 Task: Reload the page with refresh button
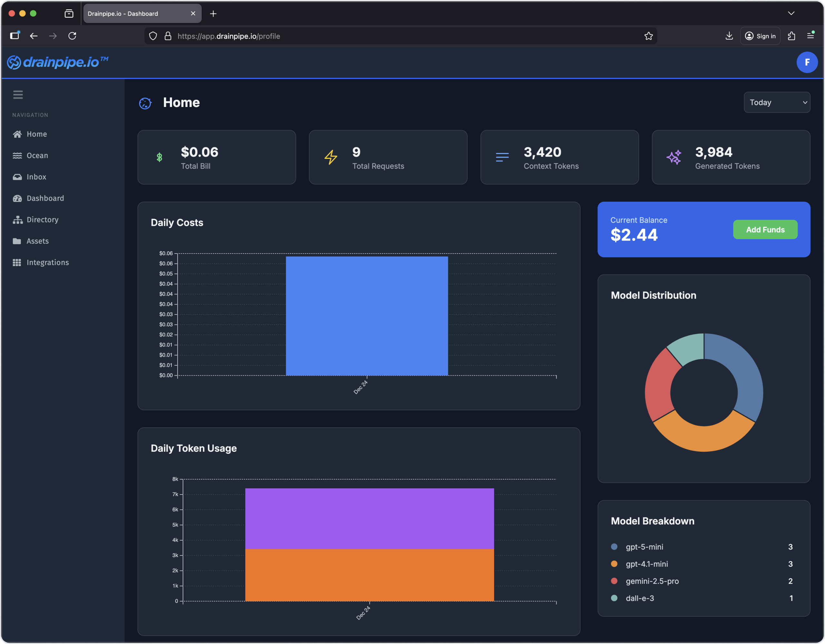72,36
